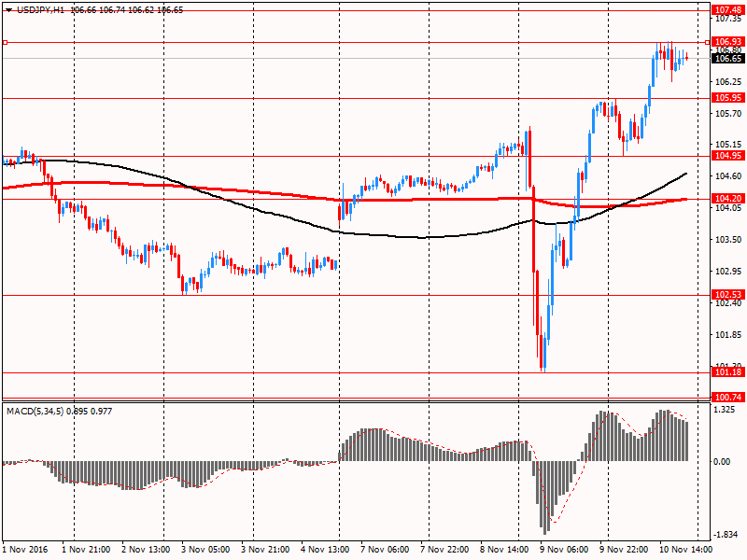
Task: Click the 102.95 price scale value
Action: tap(728, 272)
